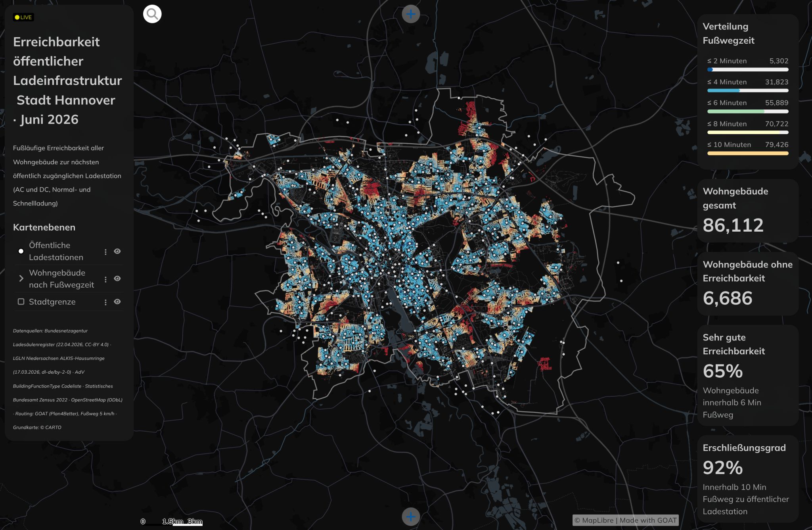
Task: Click the ≤ 2 Minuten distribution bar
Action: click(x=748, y=70)
